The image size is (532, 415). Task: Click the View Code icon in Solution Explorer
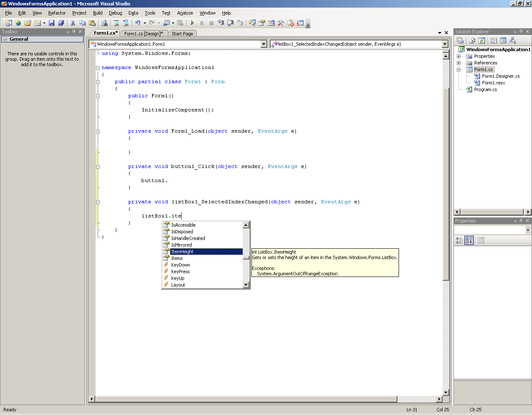[x=494, y=40]
